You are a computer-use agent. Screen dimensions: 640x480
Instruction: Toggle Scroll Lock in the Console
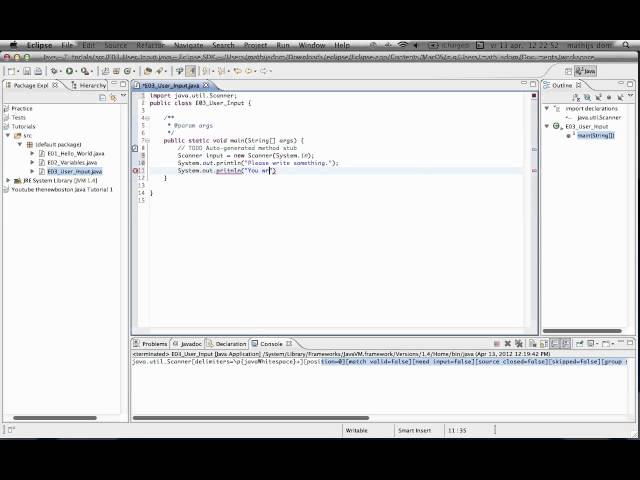(544, 344)
